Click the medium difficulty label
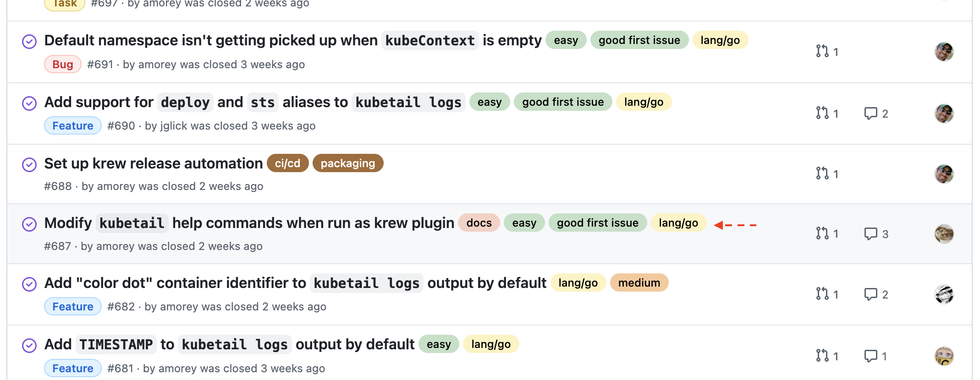The image size is (980, 380). 639,283
